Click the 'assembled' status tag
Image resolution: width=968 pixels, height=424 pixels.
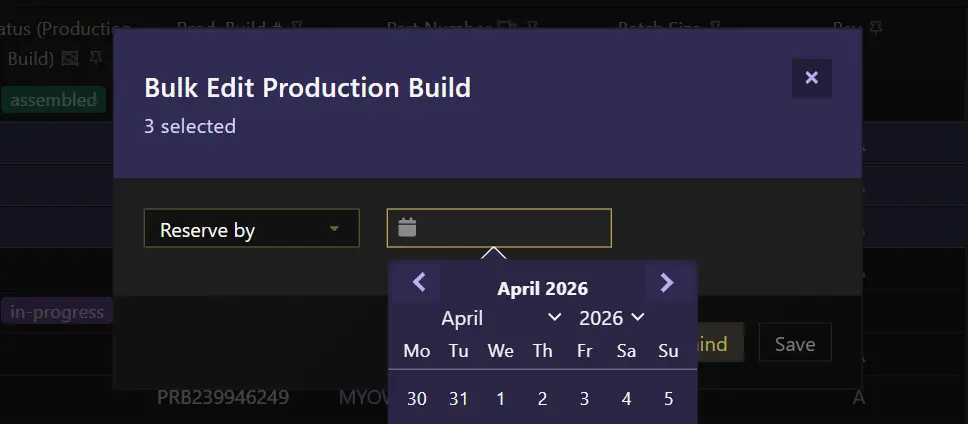tap(54, 99)
